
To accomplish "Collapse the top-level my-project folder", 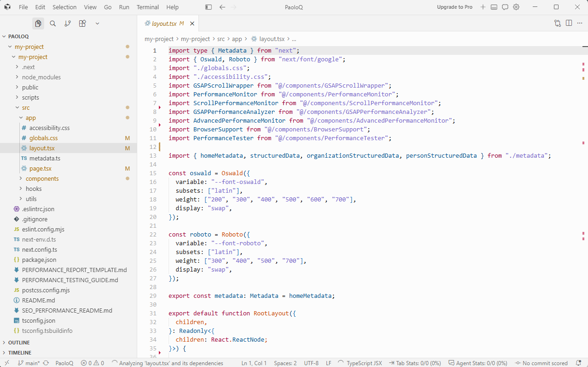I will [68, 47].
